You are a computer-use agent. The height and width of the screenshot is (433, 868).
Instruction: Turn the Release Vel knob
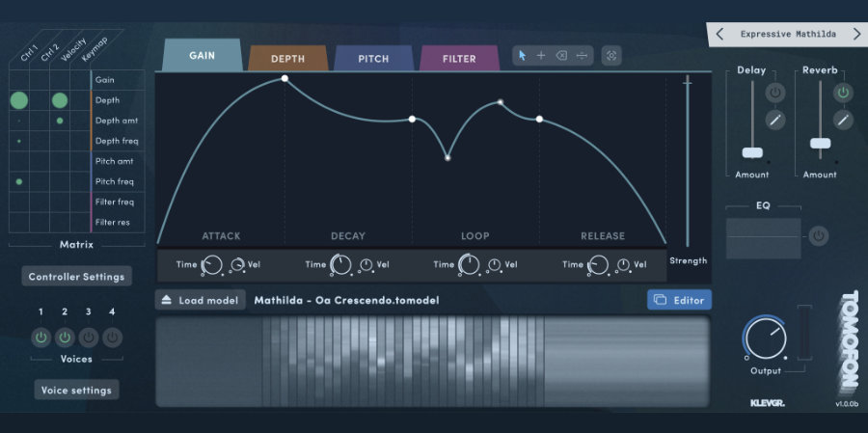tap(624, 264)
